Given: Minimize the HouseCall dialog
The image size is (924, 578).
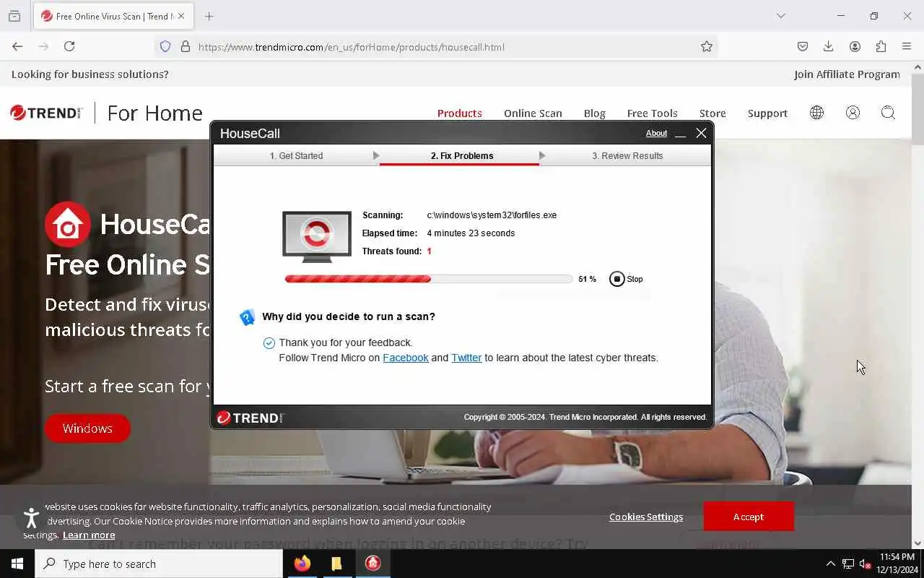Looking at the screenshot, I should pyautogui.click(x=680, y=134).
